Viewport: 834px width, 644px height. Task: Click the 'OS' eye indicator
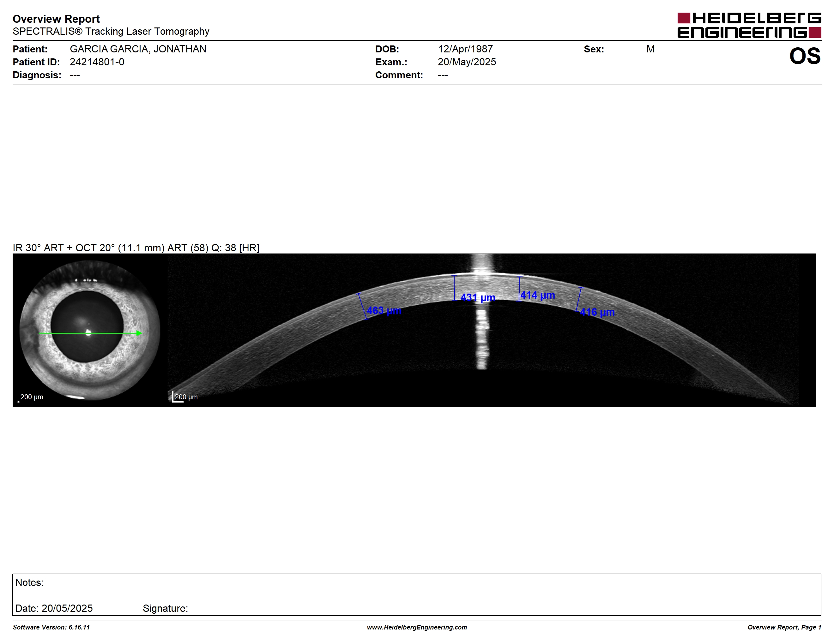pyautogui.click(x=805, y=56)
